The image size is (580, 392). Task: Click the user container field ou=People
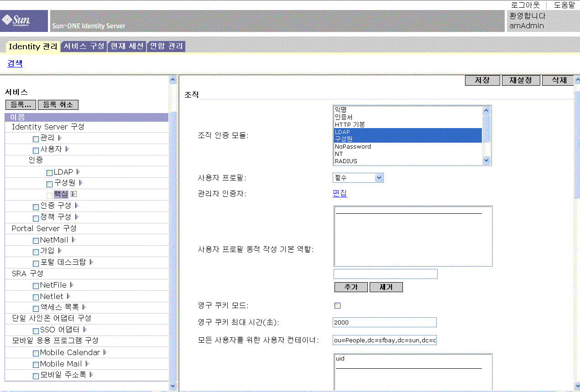pyautogui.click(x=385, y=340)
